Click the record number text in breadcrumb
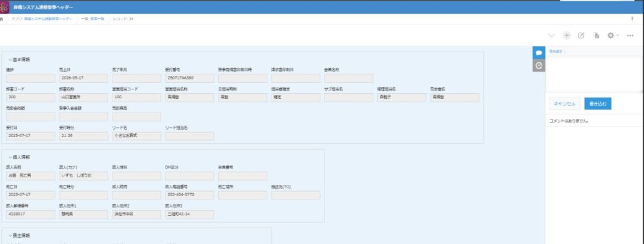Viewport: 644px width, 244px height. [x=123, y=19]
